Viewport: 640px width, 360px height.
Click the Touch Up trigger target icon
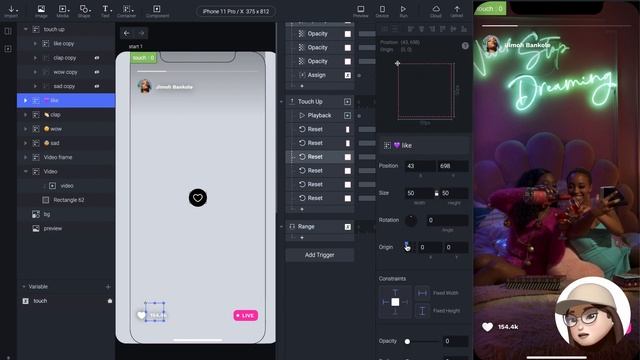347,102
